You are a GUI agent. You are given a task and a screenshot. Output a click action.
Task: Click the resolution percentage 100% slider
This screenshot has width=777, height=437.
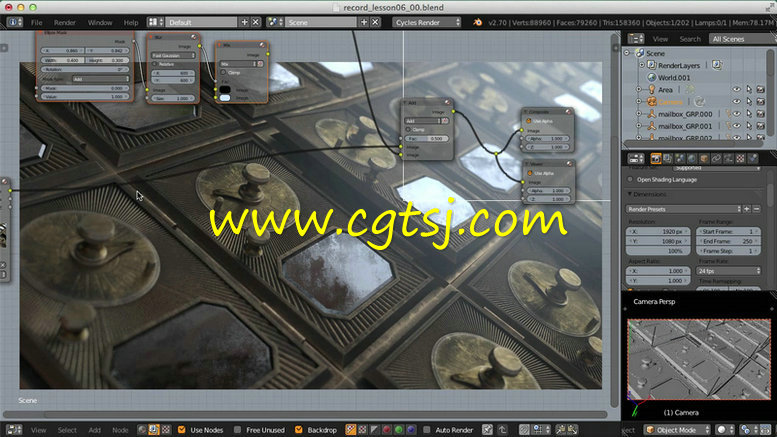(658, 251)
